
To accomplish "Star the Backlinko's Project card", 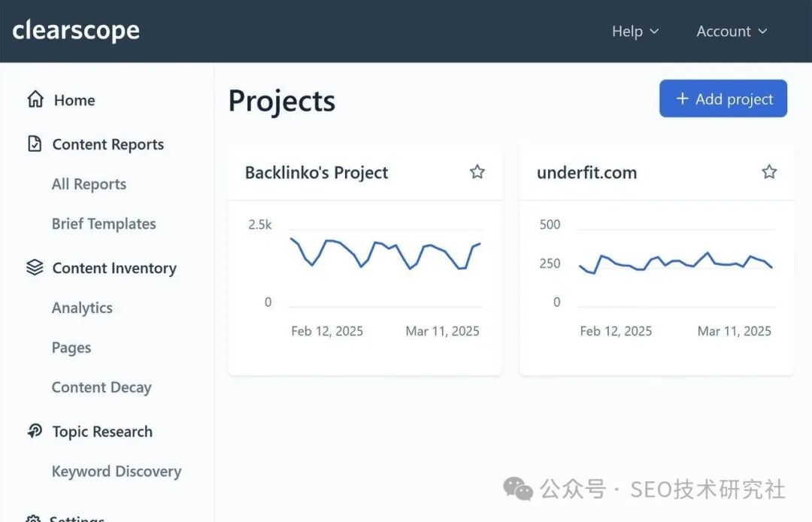I will pos(477,171).
